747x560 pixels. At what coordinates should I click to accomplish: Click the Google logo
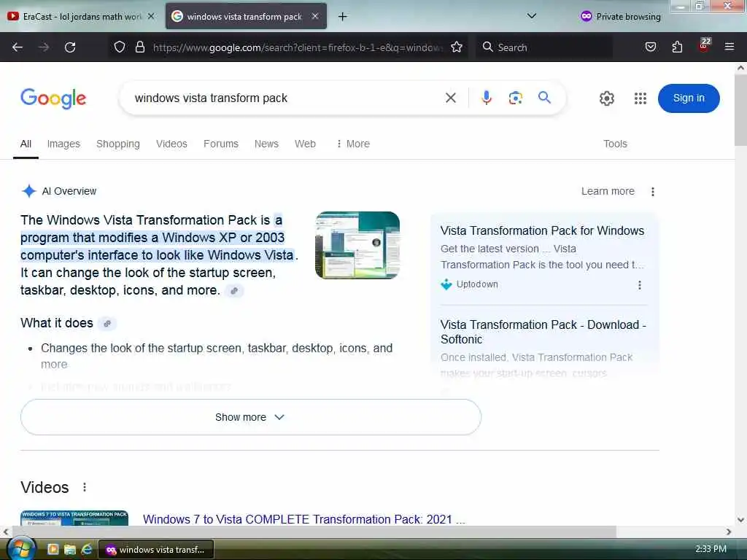pyautogui.click(x=53, y=98)
